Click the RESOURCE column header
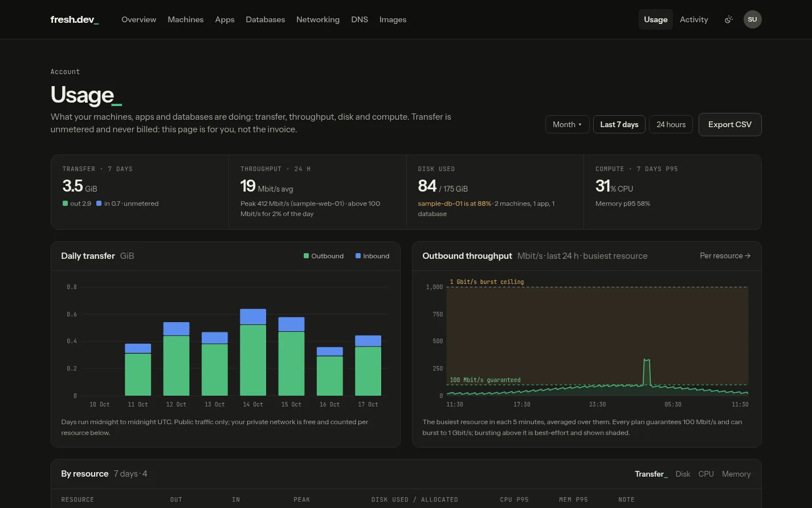 (x=77, y=499)
